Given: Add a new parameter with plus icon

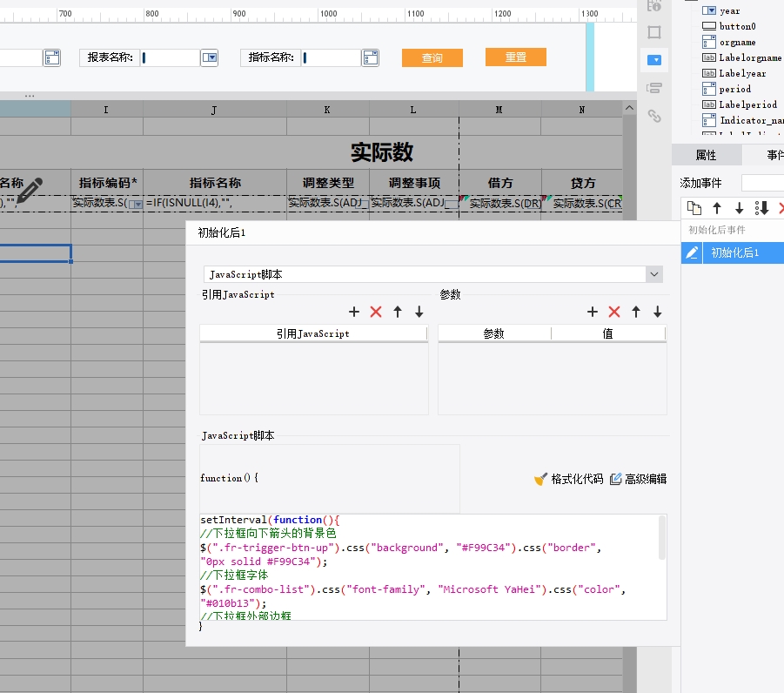Looking at the screenshot, I should (x=593, y=312).
